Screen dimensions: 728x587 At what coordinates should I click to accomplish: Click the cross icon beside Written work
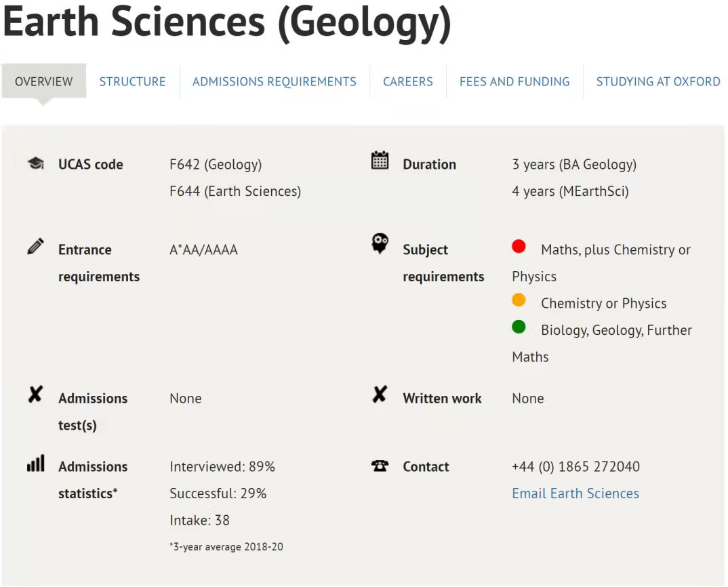coord(380,394)
